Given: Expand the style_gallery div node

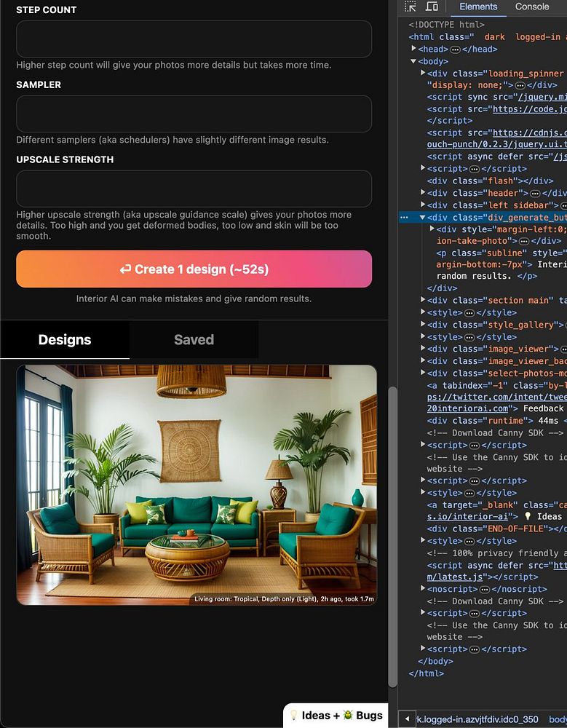Looking at the screenshot, I should pos(423,324).
